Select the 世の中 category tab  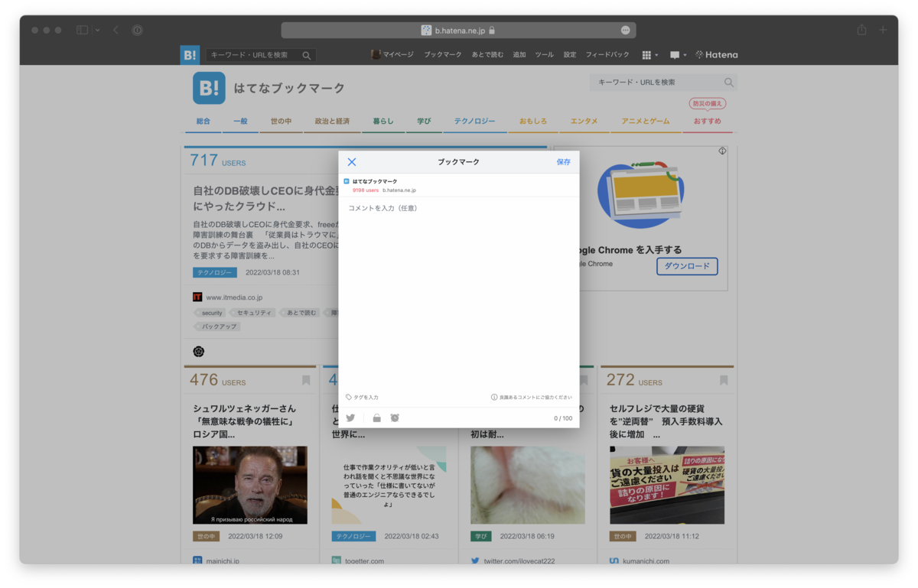(x=281, y=122)
